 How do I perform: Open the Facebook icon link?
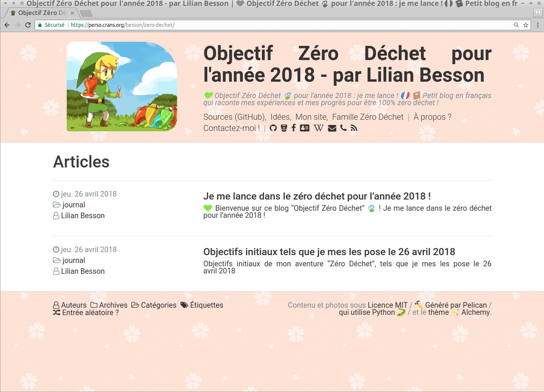294,128
